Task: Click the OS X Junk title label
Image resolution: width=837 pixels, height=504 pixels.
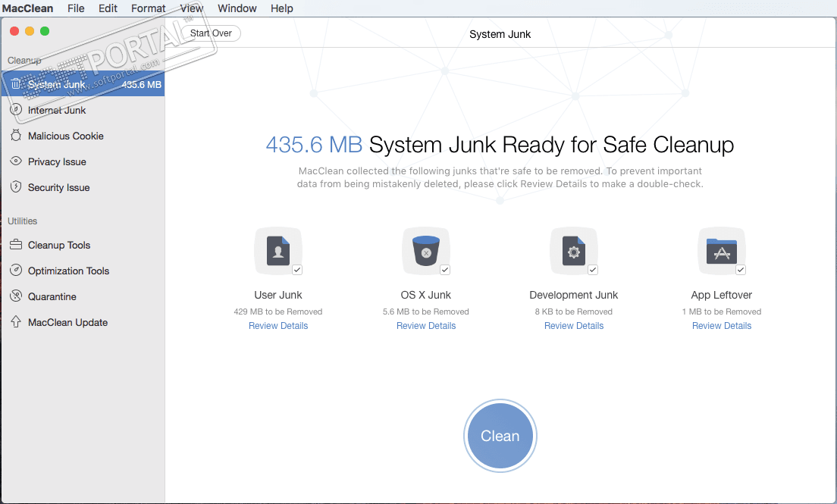Action: coord(426,295)
